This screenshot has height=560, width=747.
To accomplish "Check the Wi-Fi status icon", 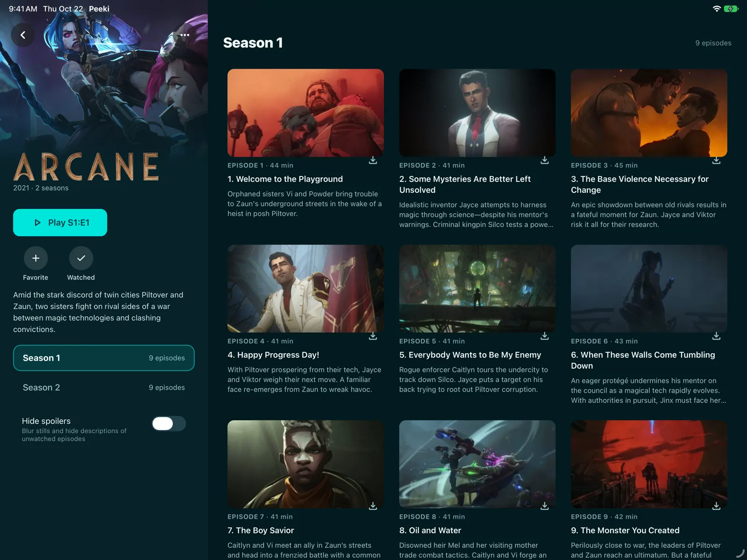I will pyautogui.click(x=717, y=9).
